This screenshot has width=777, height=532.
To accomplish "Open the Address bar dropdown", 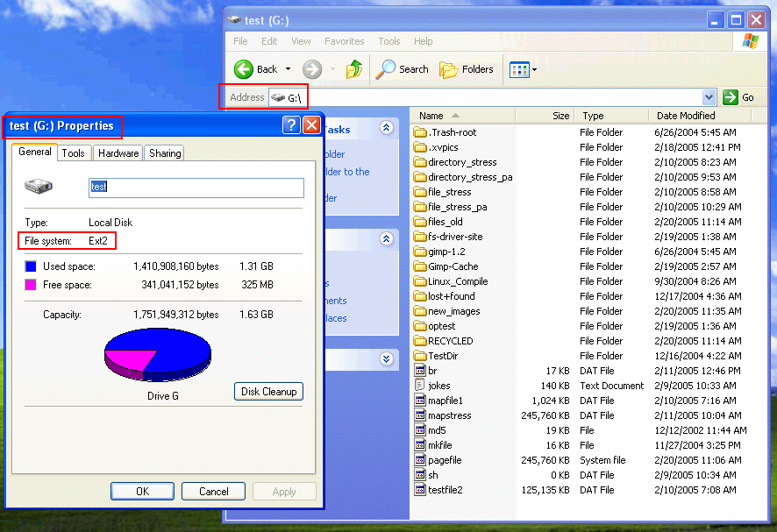I will (x=709, y=96).
